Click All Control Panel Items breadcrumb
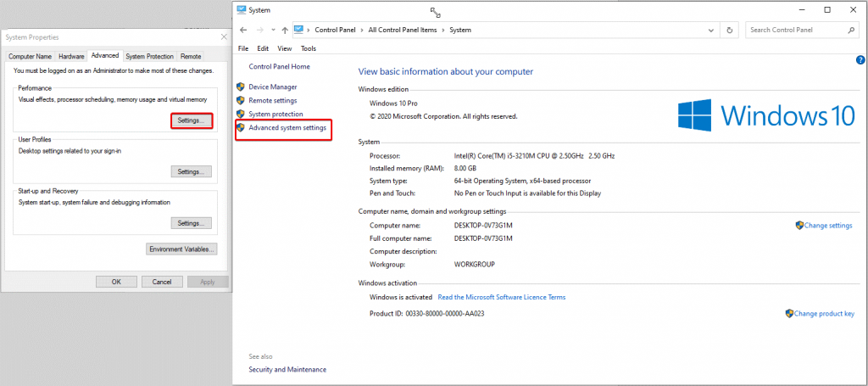The width and height of the screenshot is (868, 386). [403, 30]
